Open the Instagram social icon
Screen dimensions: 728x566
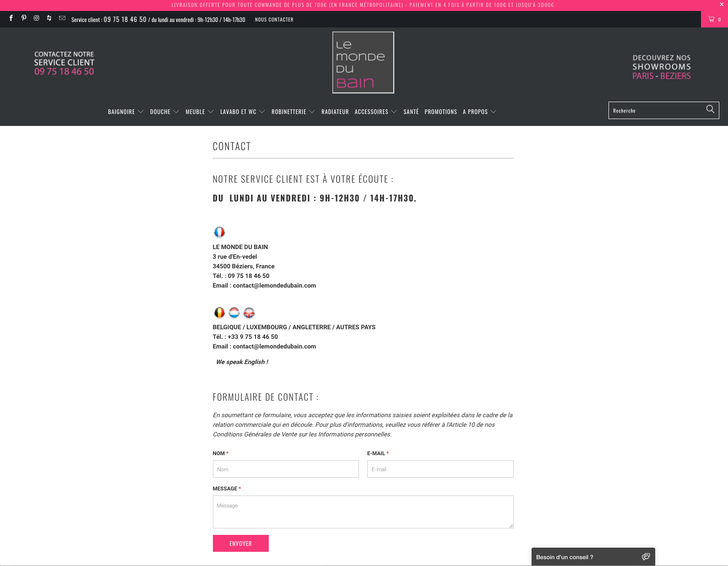pos(36,18)
